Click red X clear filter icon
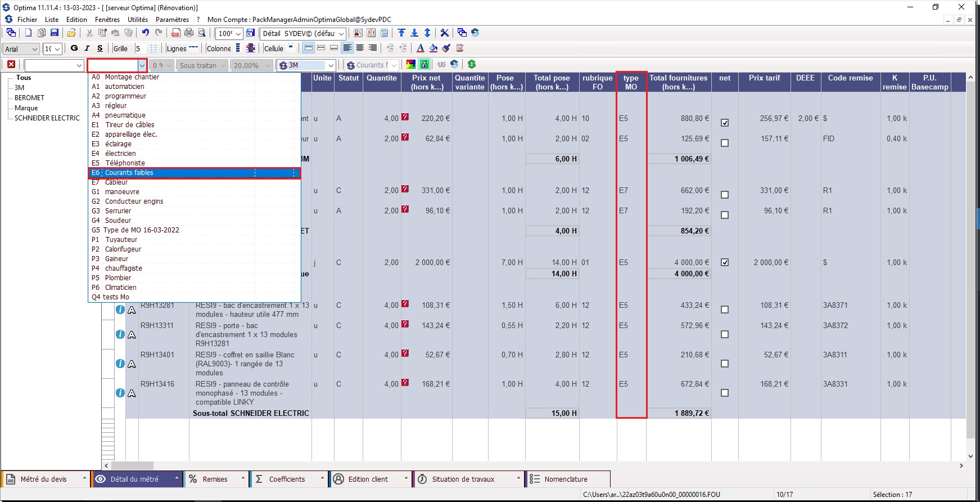Viewport: 980px width, 502px height. pyautogui.click(x=11, y=65)
